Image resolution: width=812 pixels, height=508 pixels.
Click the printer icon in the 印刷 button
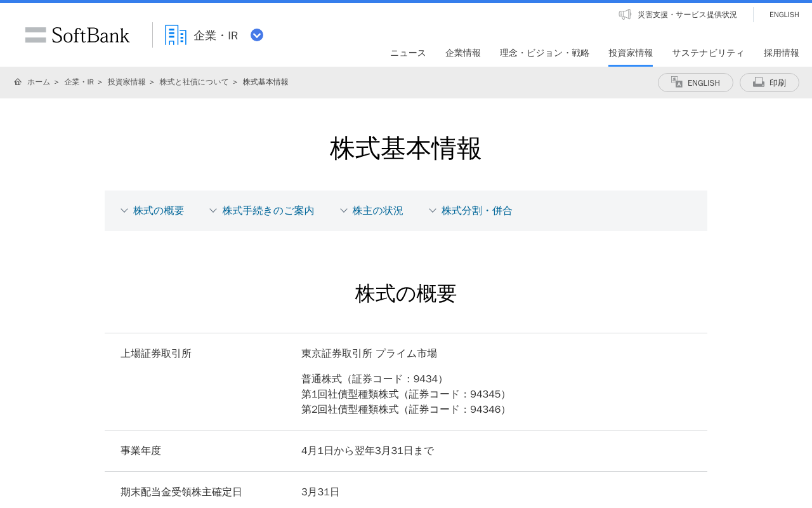click(x=759, y=82)
